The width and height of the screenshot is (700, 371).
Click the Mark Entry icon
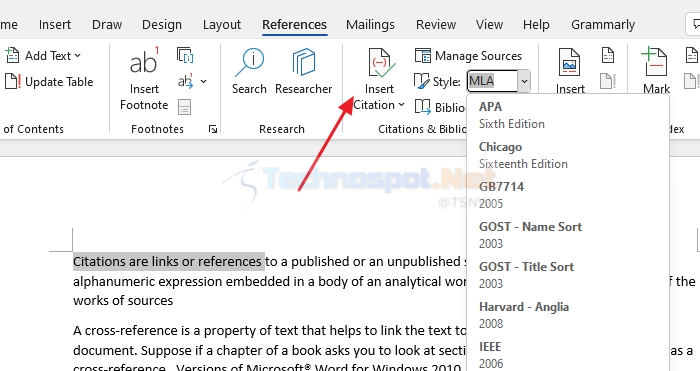click(655, 62)
